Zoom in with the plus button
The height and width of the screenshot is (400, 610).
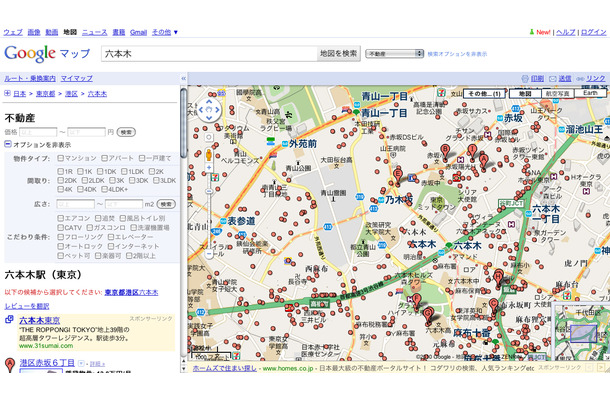tap(209, 167)
